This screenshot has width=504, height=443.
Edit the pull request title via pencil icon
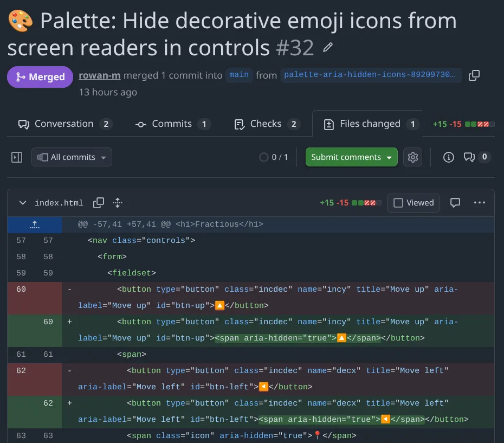coord(328,48)
